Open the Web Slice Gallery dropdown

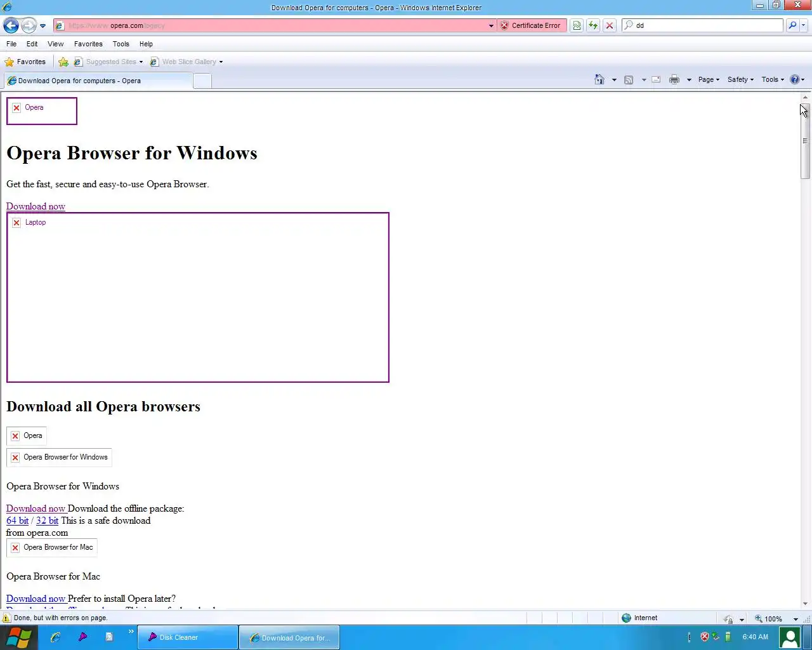(187, 62)
